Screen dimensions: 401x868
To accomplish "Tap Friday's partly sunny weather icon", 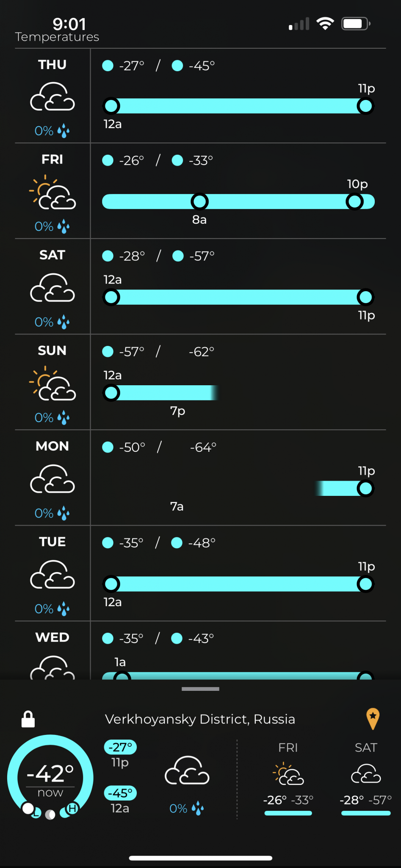I will coord(53,192).
